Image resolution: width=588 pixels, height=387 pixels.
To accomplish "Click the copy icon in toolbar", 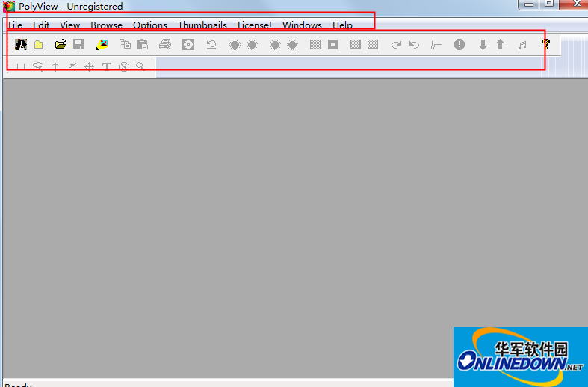I will [x=125, y=45].
